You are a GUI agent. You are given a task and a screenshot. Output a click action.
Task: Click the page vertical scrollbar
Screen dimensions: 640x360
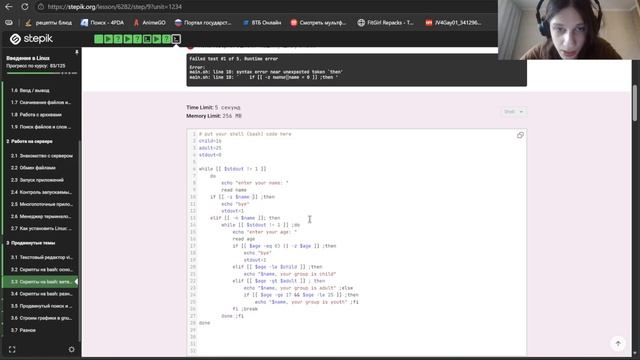(635, 103)
